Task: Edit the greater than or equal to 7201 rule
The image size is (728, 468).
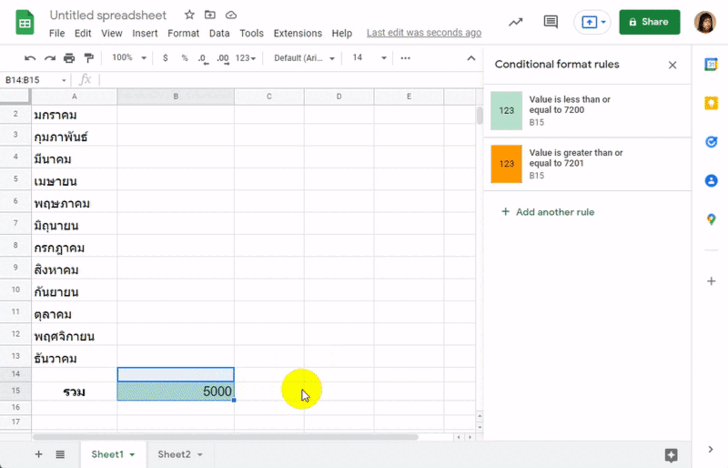Action: pos(587,164)
